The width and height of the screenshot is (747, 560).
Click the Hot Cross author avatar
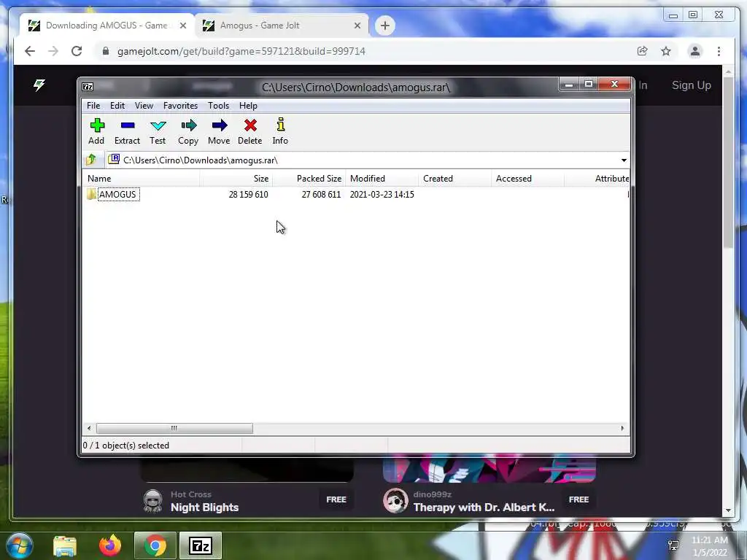[153, 501]
